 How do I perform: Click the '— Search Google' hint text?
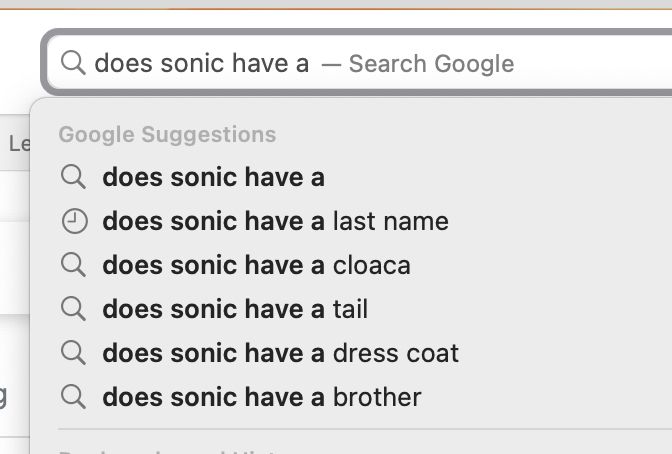[x=418, y=64]
